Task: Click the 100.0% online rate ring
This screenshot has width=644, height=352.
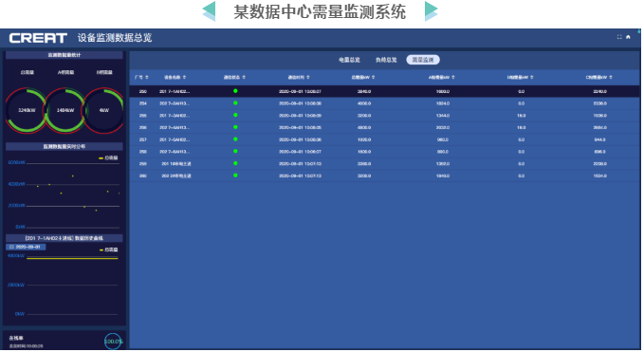Action: coord(113,342)
